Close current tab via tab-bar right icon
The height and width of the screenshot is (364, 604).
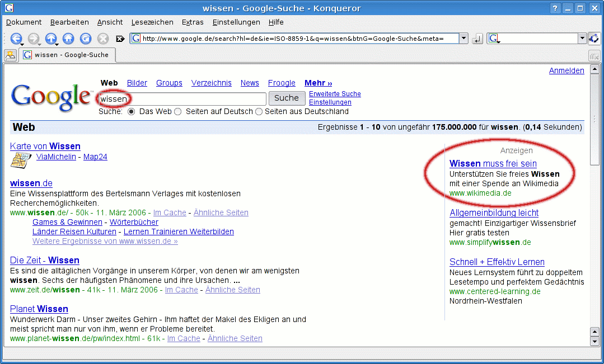tap(594, 56)
